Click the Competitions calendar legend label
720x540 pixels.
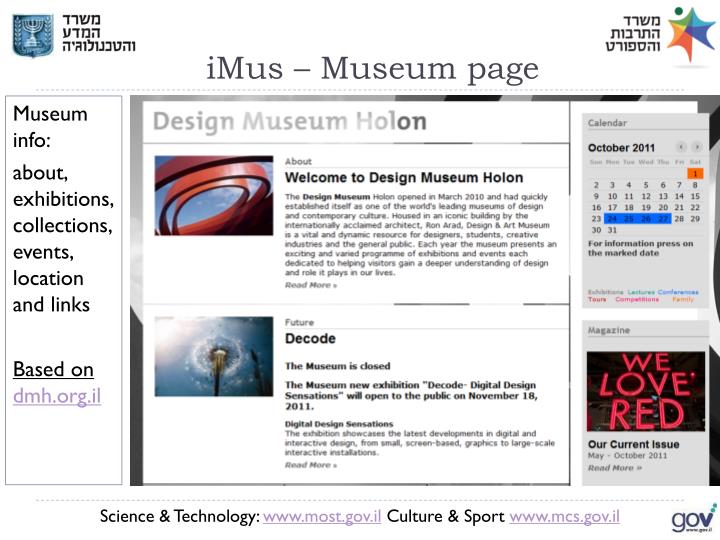point(637,299)
